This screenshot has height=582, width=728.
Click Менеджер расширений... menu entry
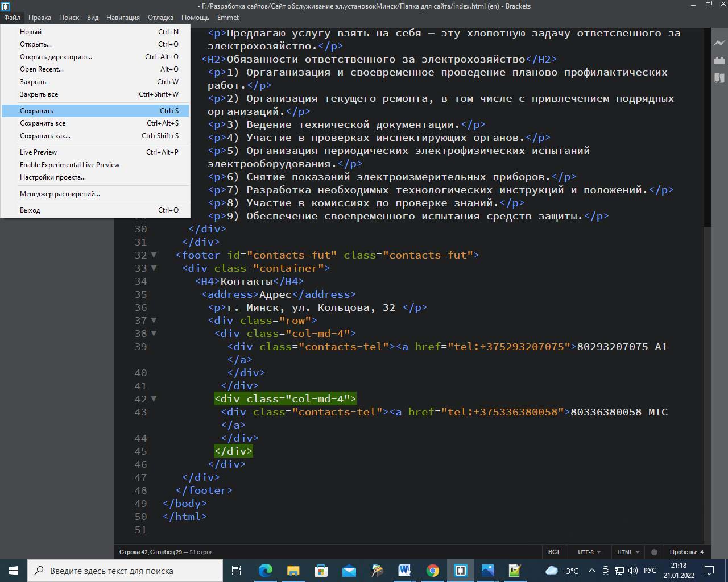tap(60, 194)
